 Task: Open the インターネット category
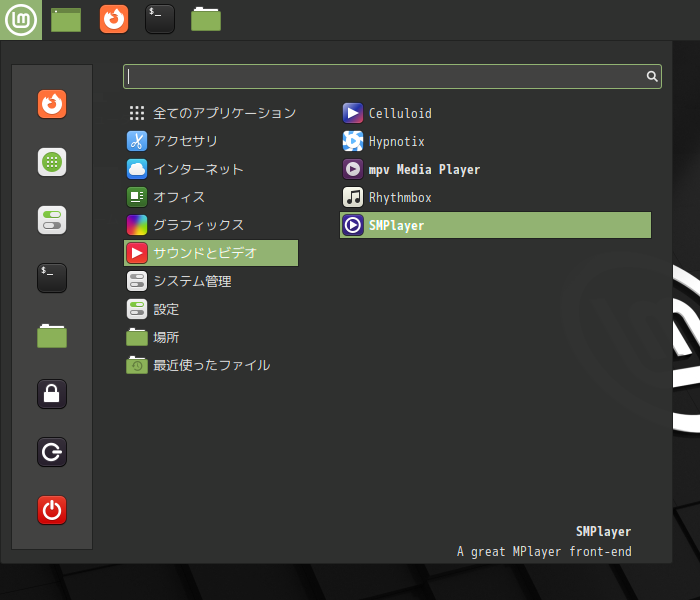[211, 169]
